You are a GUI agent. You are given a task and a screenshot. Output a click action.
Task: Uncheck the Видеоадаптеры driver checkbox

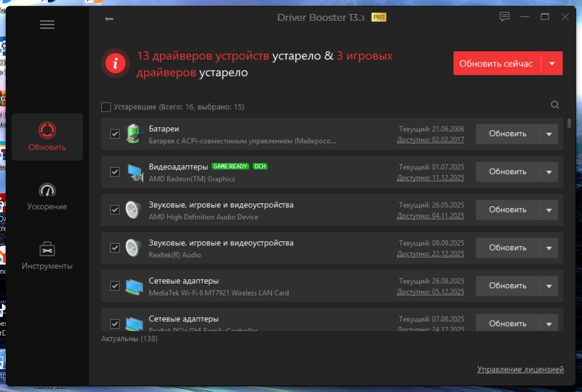coord(114,172)
